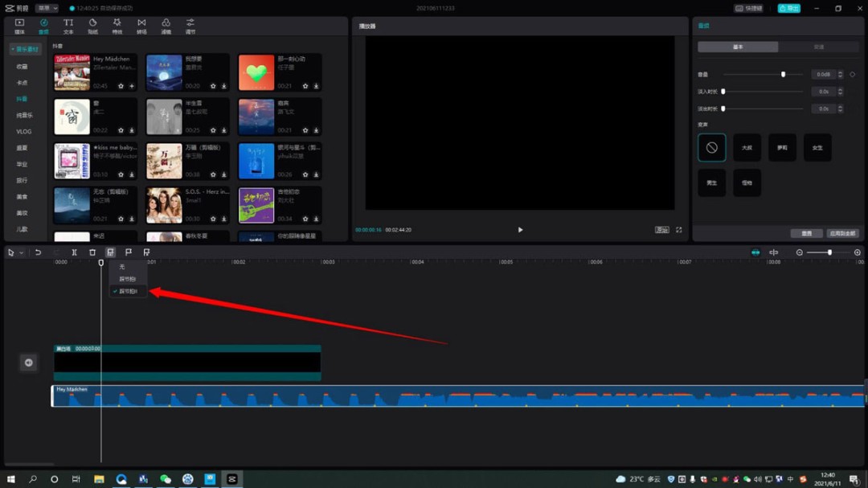Click the 应用到全部 apply to all button

click(842, 233)
